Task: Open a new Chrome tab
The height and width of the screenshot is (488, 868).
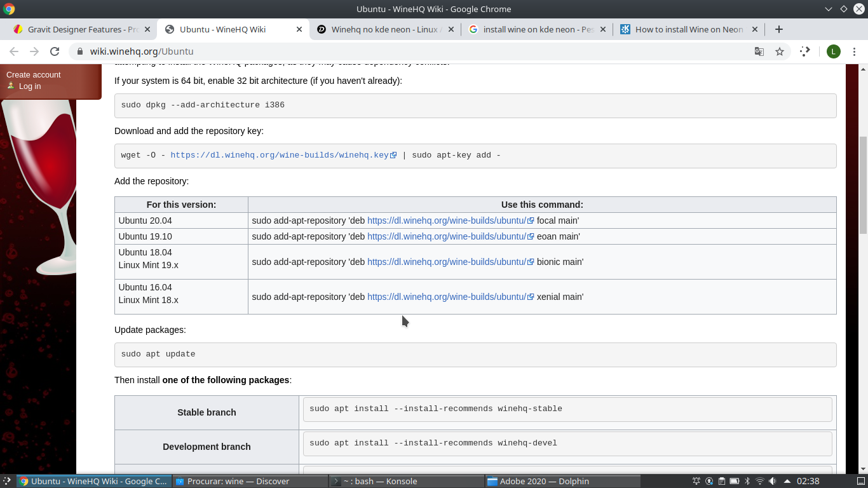Action: click(779, 29)
